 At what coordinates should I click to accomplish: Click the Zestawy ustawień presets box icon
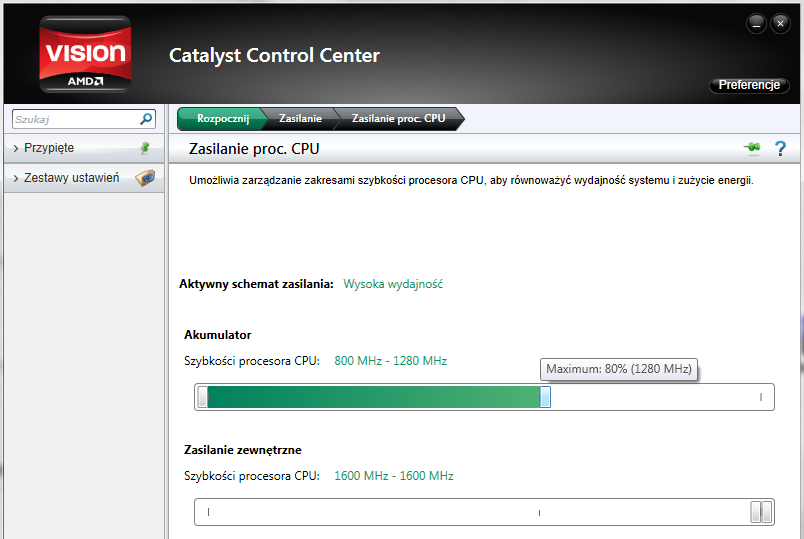(x=145, y=177)
